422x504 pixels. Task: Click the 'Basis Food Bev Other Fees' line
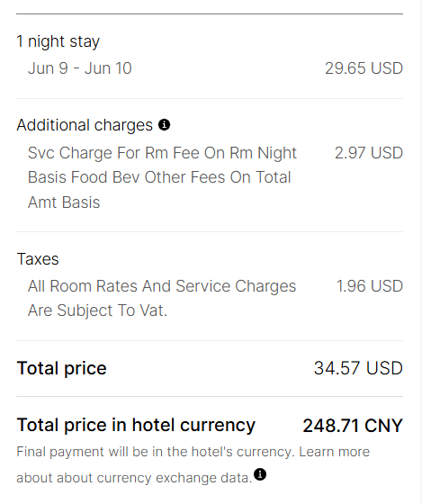[159, 177]
